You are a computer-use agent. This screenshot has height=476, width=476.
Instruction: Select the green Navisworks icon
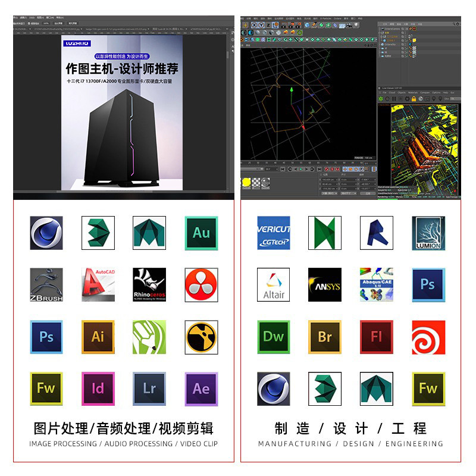325,233
